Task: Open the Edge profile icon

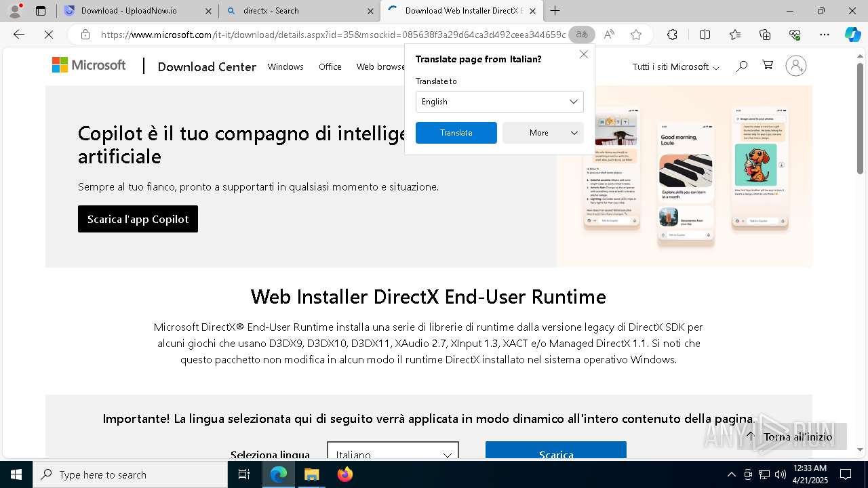Action: 15,10
